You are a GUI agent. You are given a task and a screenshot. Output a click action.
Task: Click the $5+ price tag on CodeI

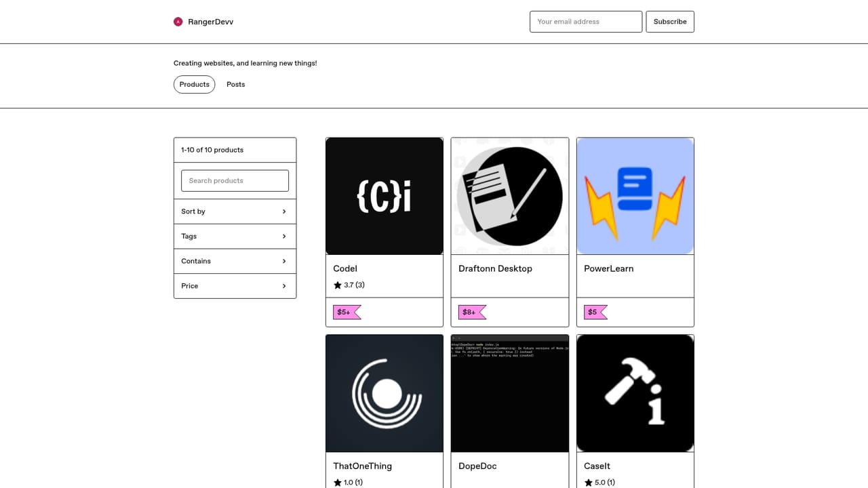pyautogui.click(x=347, y=312)
